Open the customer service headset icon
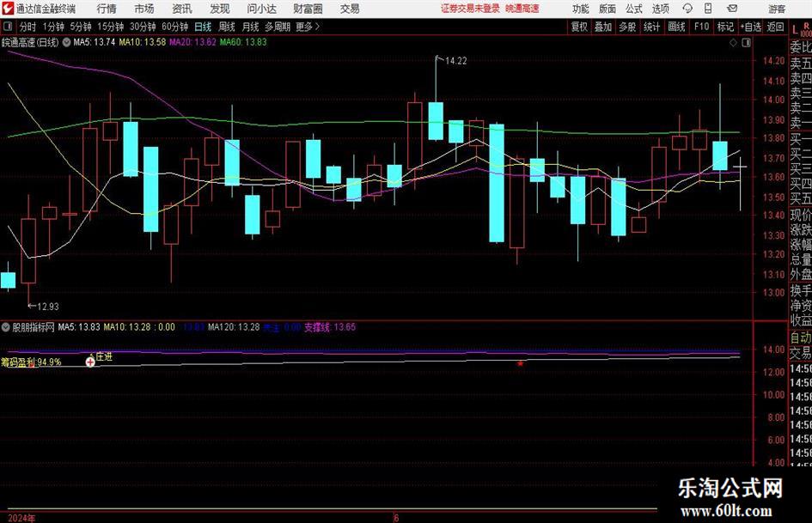Screen dimensions: 812x523 pos(687,9)
